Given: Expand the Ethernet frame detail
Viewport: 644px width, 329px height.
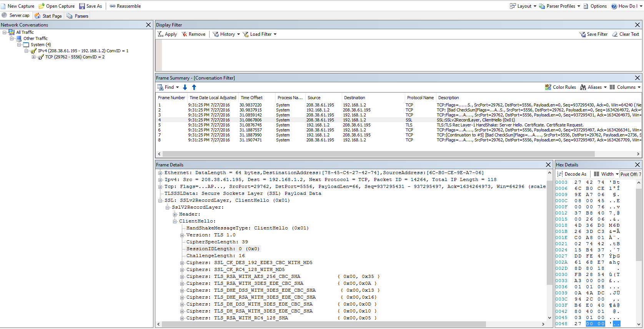Looking at the screenshot, I should point(160,173).
